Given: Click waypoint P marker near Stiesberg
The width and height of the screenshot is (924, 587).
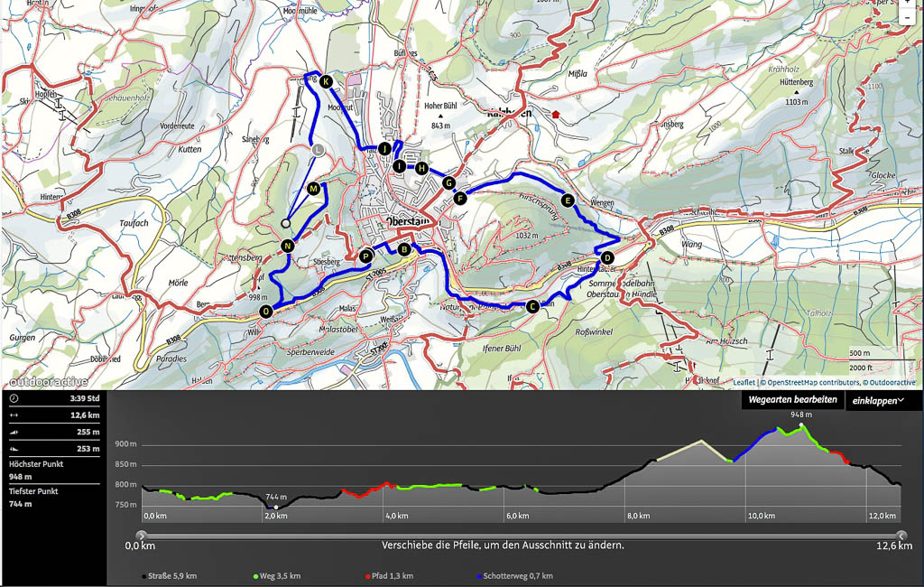Looking at the screenshot, I should click(366, 256).
